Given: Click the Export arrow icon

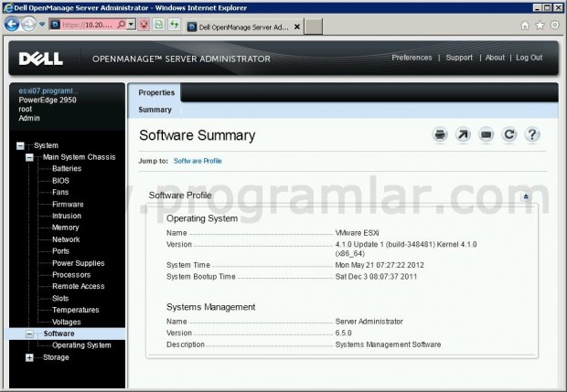Looking at the screenshot, I should pos(463,134).
